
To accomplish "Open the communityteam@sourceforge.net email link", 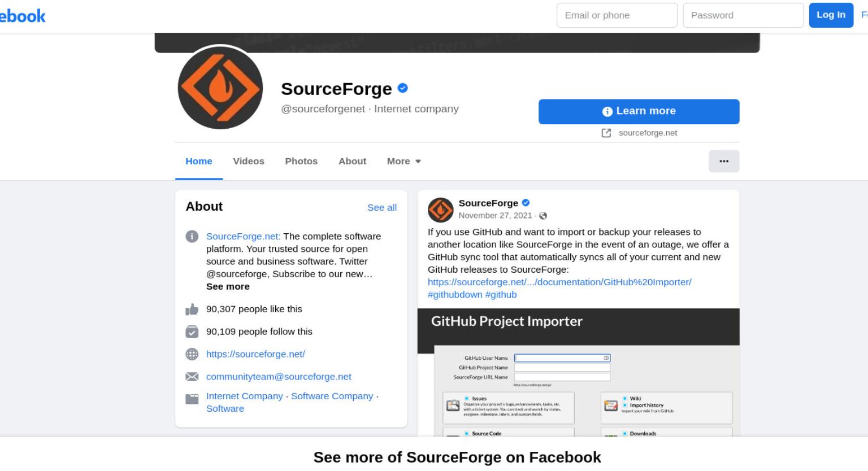I will click(279, 377).
